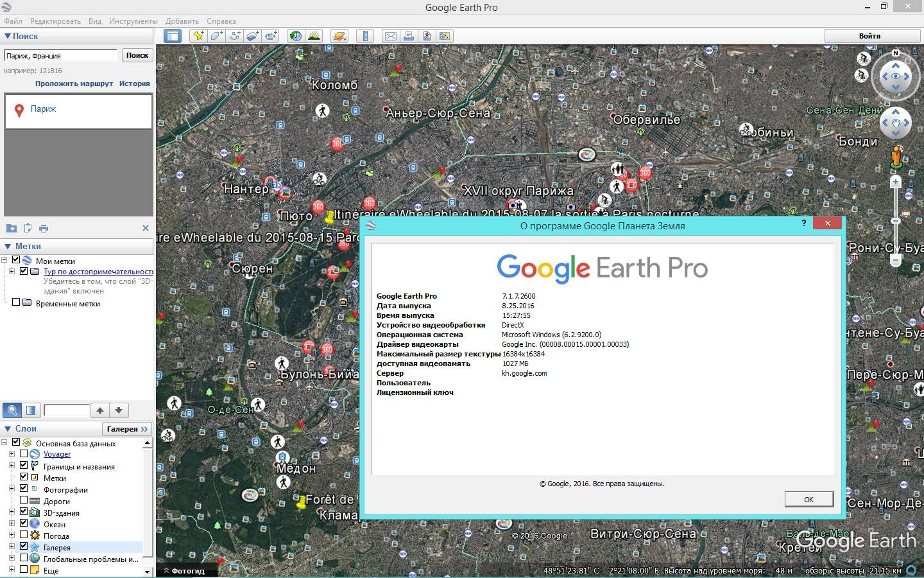This screenshot has height=578, width=924.
Task: Toggle the Мои метки checkbox
Action: tap(16, 260)
